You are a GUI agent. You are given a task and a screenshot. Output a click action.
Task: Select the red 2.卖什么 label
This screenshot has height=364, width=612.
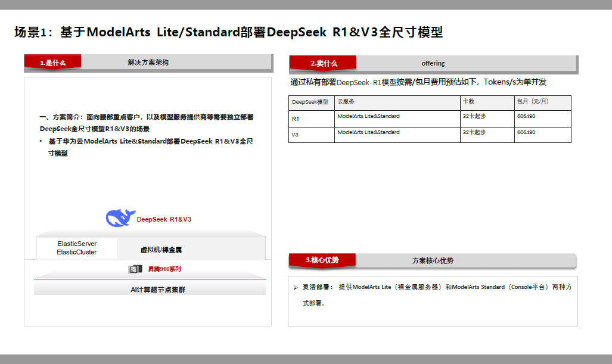(323, 63)
